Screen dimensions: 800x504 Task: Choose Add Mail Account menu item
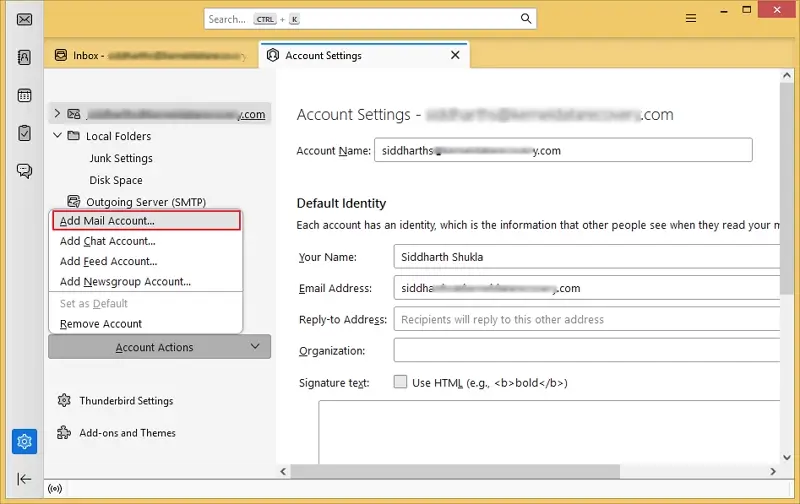click(x=146, y=220)
